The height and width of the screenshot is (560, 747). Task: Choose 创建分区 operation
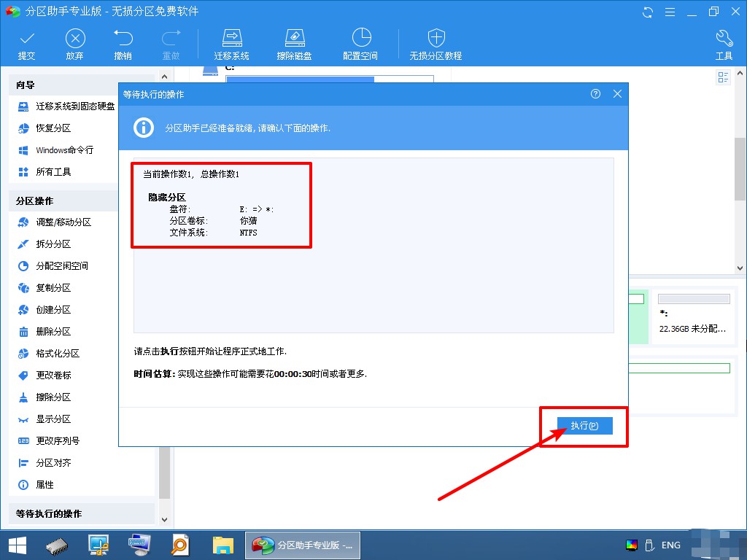tap(44, 309)
